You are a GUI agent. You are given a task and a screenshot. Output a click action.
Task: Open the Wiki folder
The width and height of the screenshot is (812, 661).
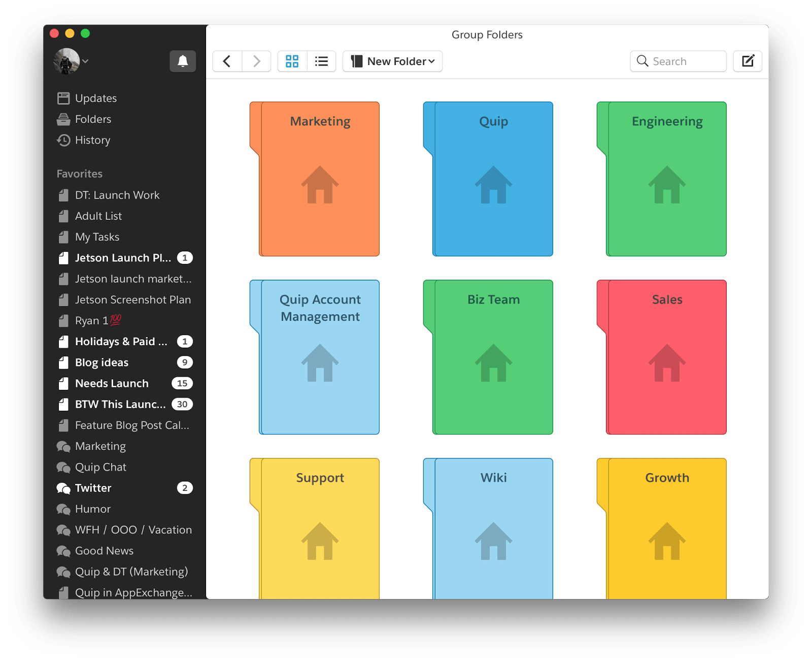click(x=488, y=529)
